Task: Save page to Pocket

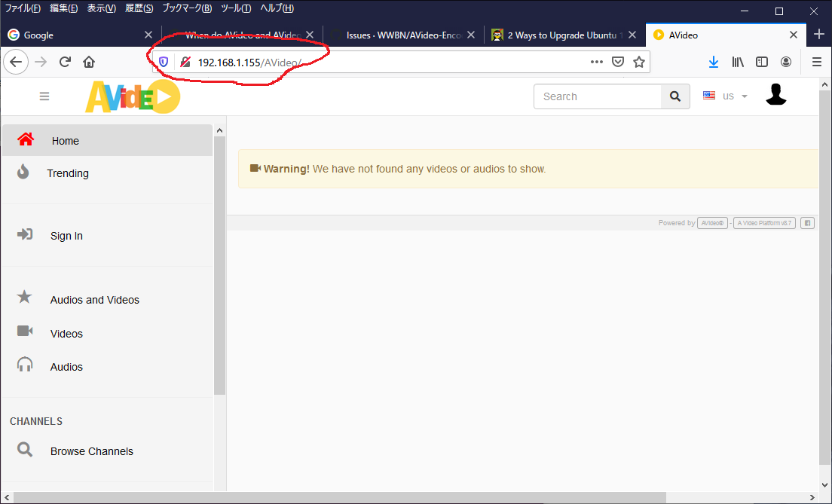Action: point(618,62)
